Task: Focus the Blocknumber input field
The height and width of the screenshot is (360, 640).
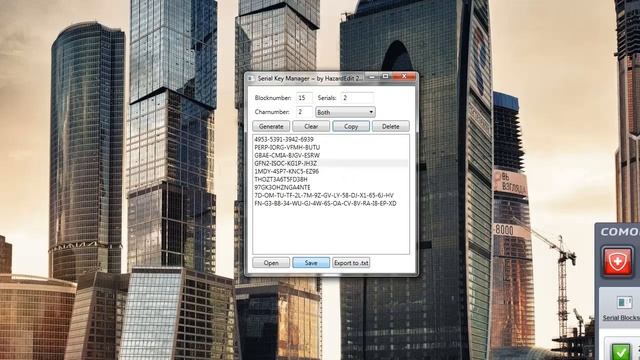Action: click(304, 98)
